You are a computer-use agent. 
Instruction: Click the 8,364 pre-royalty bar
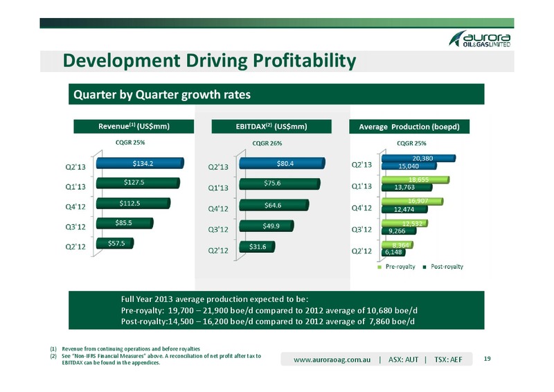point(397,245)
